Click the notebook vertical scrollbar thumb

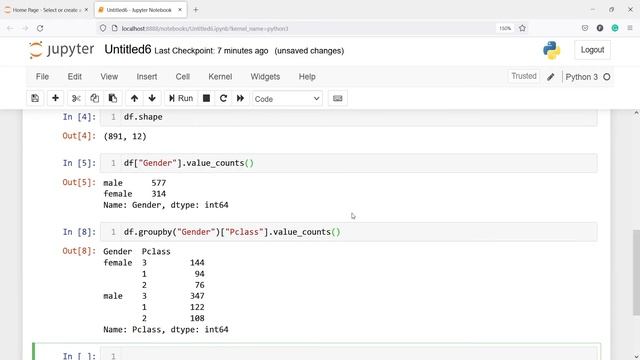click(x=636, y=272)
